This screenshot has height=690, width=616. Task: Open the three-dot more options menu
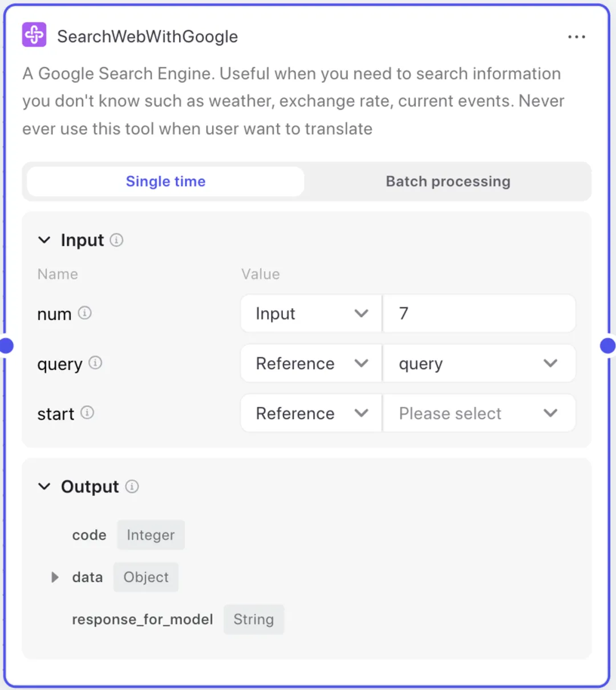577,37
